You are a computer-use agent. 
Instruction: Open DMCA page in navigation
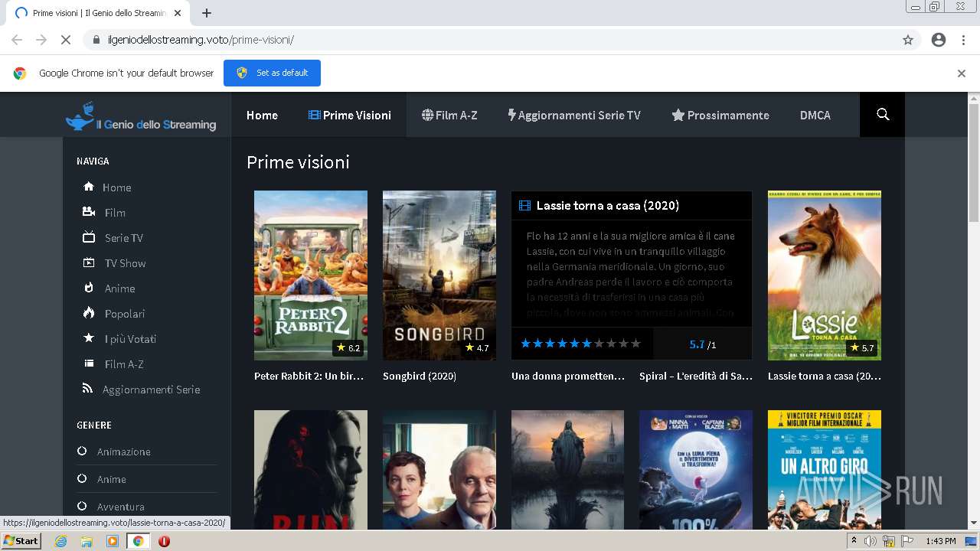(815, 115)
